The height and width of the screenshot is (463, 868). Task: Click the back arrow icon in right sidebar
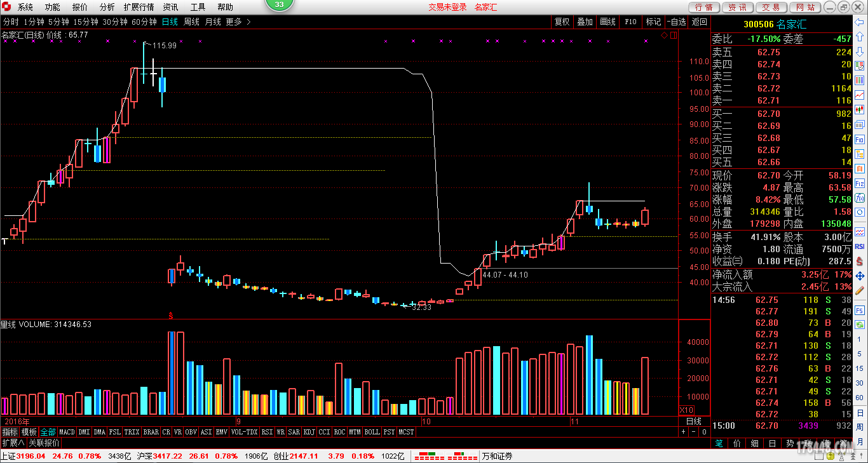point(860,22)
